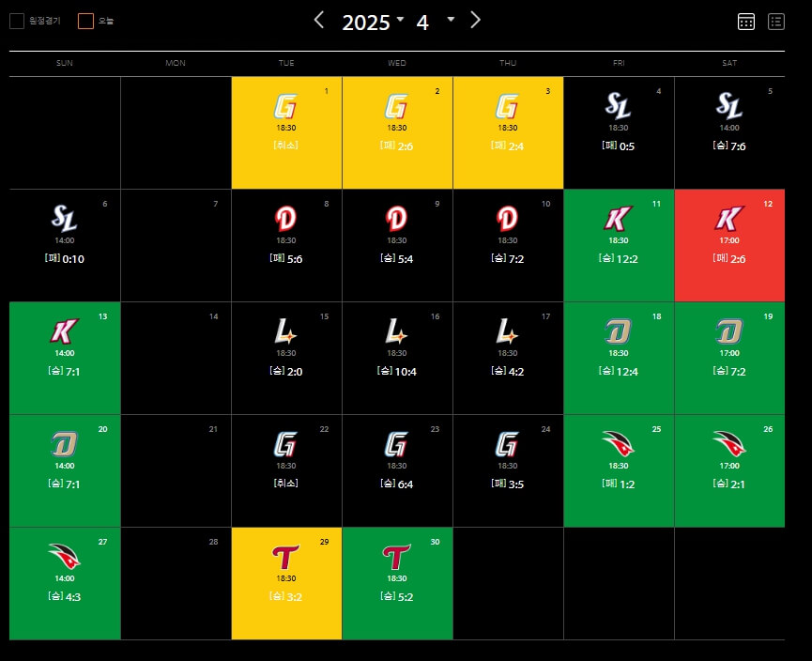Select K logo on April 12
The image size is (812, 661).
(729, 219)
